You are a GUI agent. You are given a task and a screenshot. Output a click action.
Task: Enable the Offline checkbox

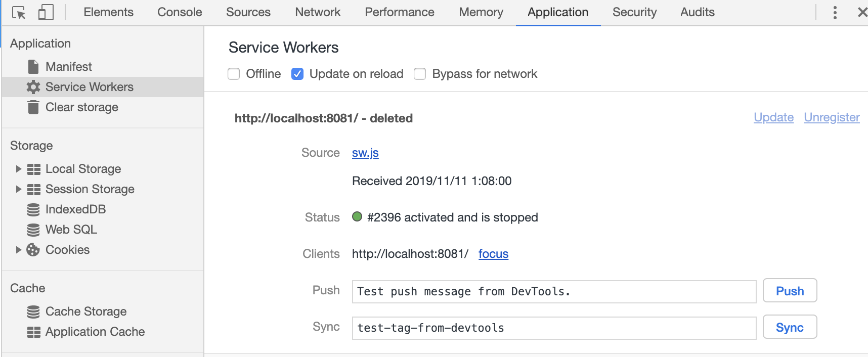point(234,74)
